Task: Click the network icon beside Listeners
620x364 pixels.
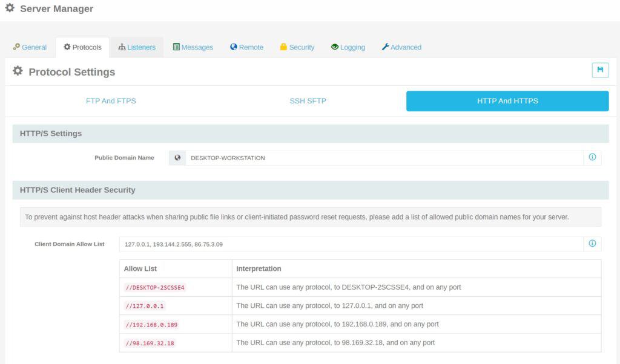Action: pos(122,47)
